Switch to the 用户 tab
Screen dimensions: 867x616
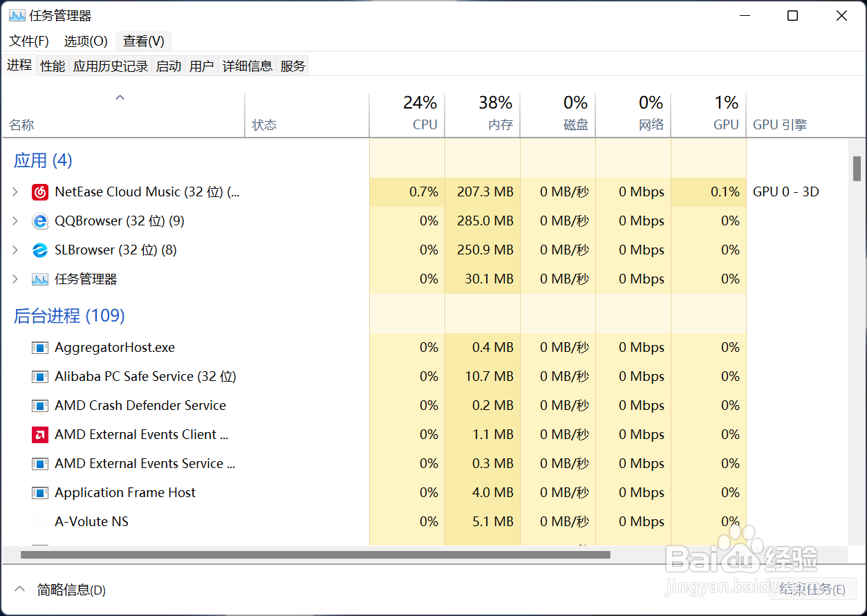pos(201,66)
